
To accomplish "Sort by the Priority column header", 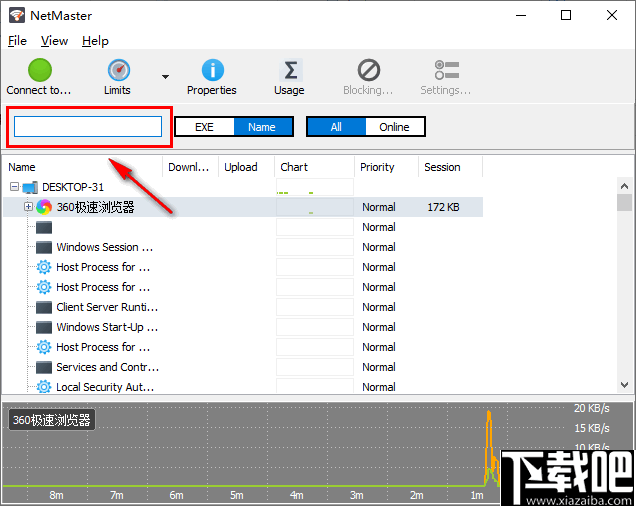I will [387, 167].
